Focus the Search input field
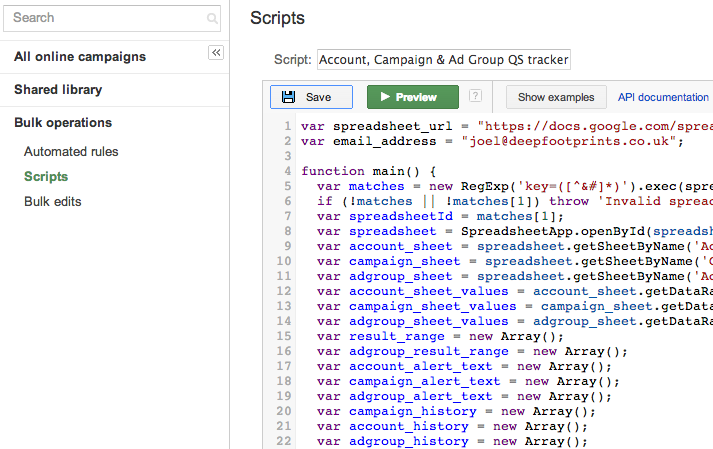Screen dimensions: 713x449 click(x=112, y=18)
